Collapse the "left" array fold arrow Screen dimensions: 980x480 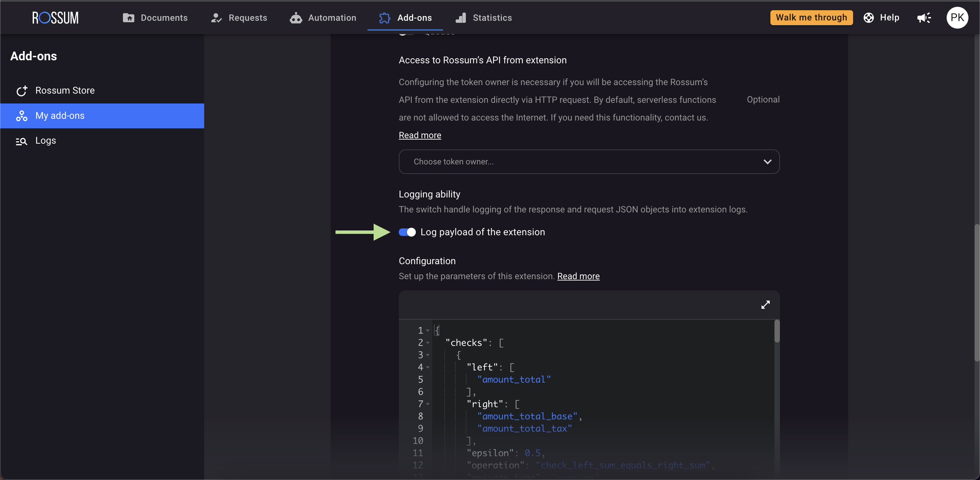click(x=428, y=367)
